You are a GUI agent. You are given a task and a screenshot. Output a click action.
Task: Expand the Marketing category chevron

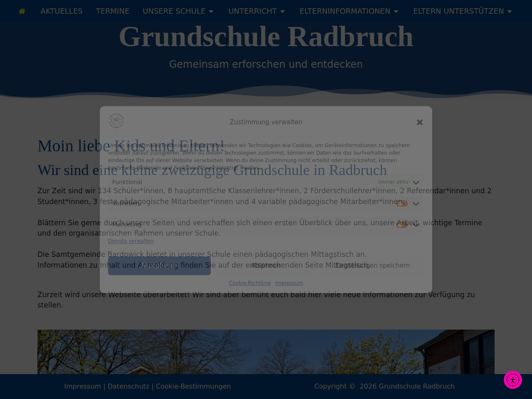click(416, 225)
